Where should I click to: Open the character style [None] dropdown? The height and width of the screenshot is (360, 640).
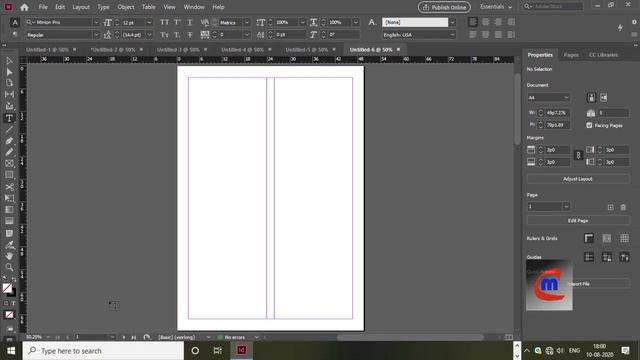coord(452,22)
